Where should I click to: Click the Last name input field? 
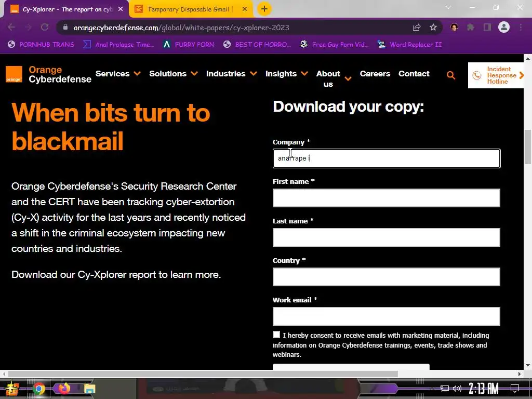387,237
